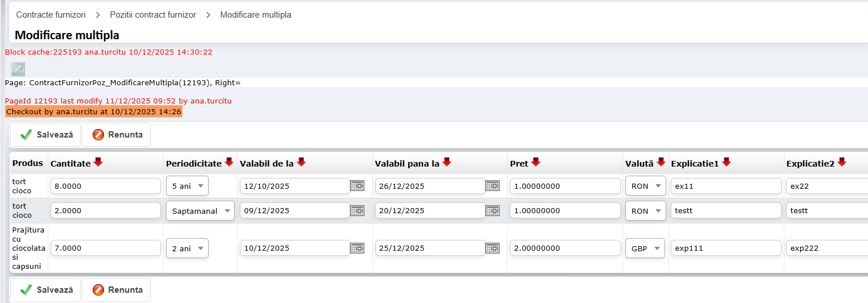
Task: Click red arrow beside Periodicitate header
Action: (229, 163)
